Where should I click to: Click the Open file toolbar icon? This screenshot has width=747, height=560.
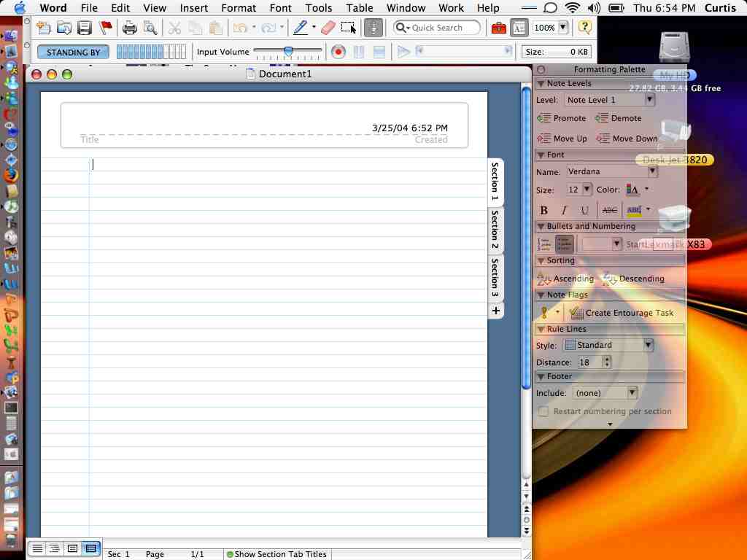(x=64, y=28)
